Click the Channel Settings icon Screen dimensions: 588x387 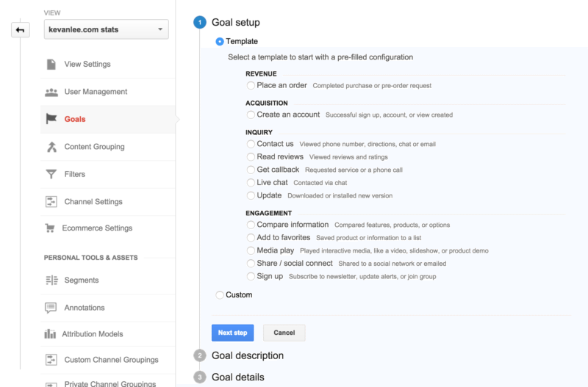(51, 201)
